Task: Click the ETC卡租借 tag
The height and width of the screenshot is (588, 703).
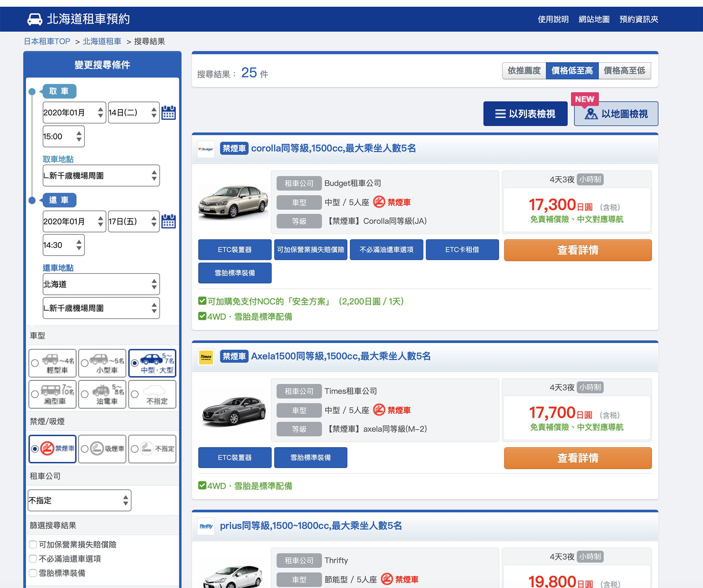Action: click(x=462, y=250)
